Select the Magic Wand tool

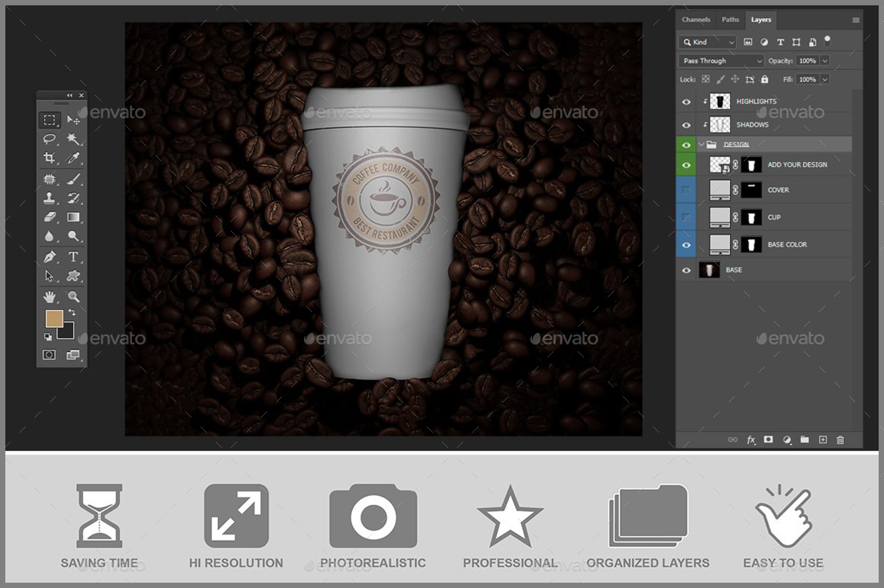[73, 139]
